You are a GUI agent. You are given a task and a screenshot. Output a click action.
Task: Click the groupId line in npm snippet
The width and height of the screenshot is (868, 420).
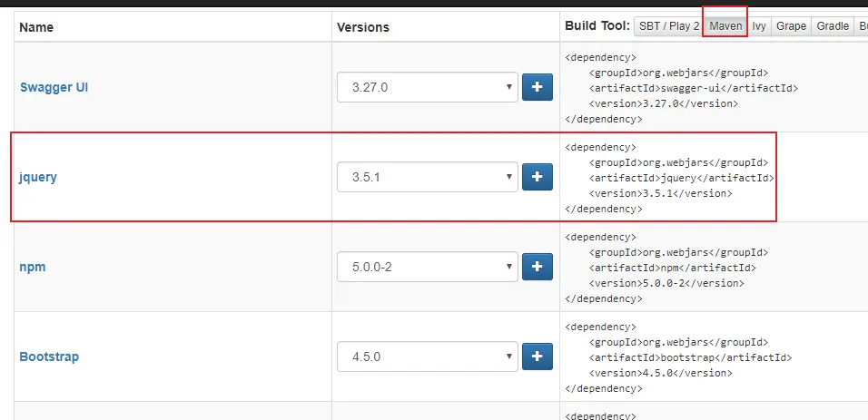tap(678, 252)
